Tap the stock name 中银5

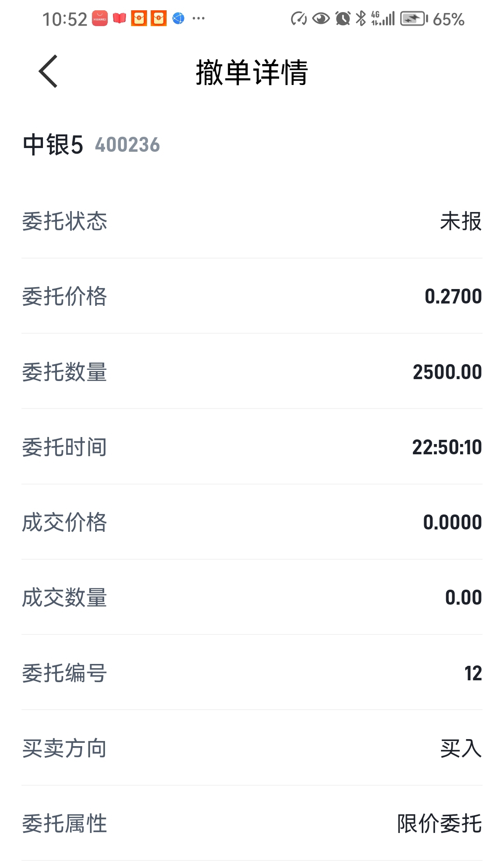53,145
